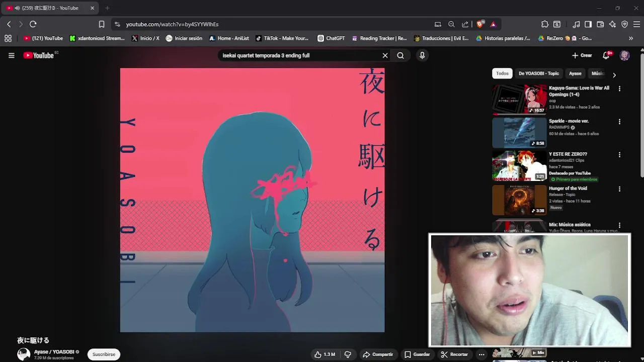644x362 pixels.
Task: Open Leo AI sparkle icon
Action: 612,24
